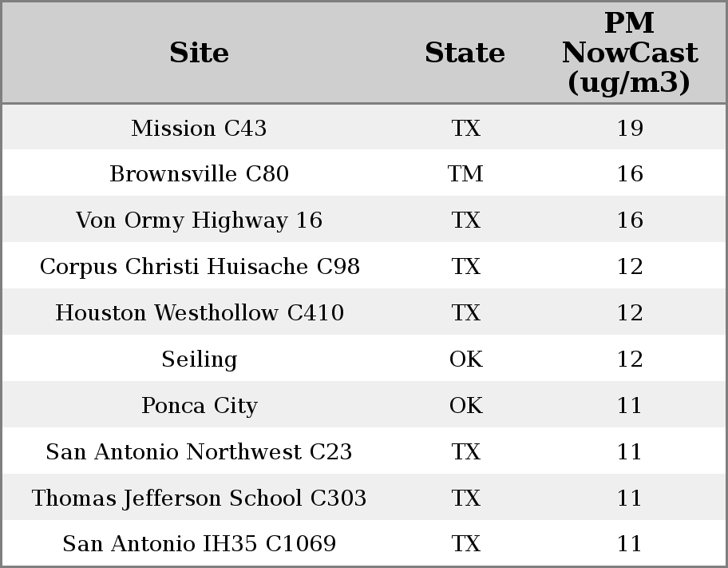Screen dimensions: 728x568
Task: Select the Mission C43 site cell
Action: point(199,128)
